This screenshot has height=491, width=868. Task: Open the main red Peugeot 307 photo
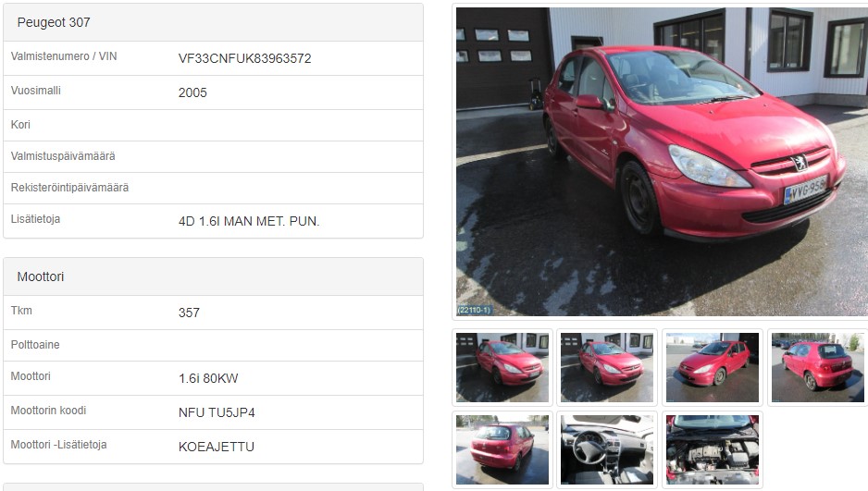pos(662,162)
